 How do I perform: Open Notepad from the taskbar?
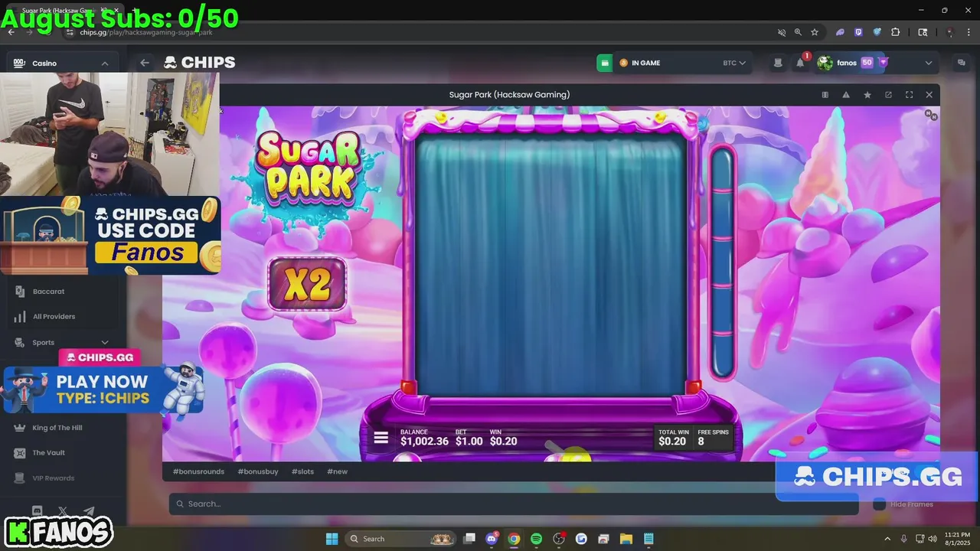648,539
